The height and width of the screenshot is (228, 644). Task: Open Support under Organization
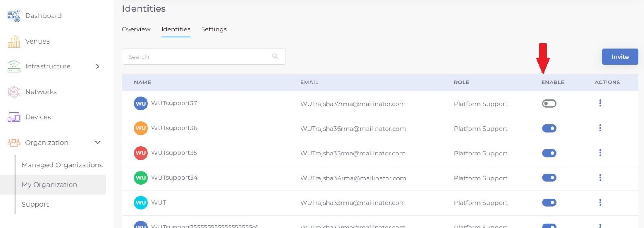35,205
